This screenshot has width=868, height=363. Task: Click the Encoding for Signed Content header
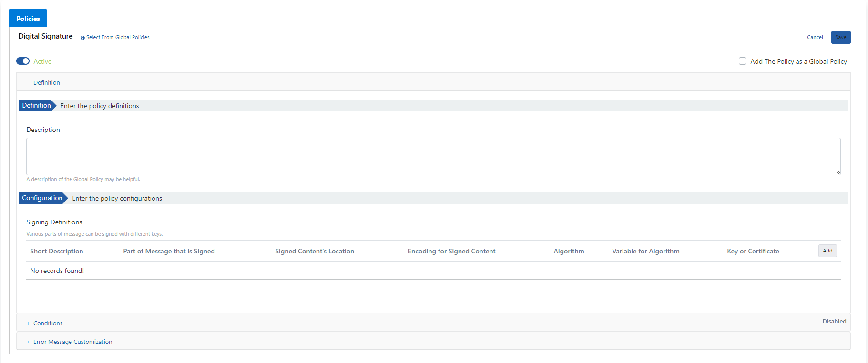pos(451,251)
